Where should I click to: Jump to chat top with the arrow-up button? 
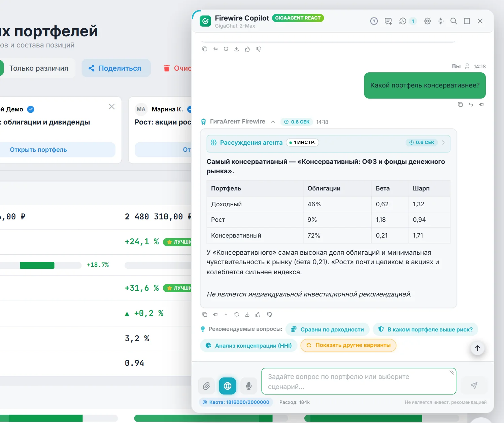coord(477,348)
